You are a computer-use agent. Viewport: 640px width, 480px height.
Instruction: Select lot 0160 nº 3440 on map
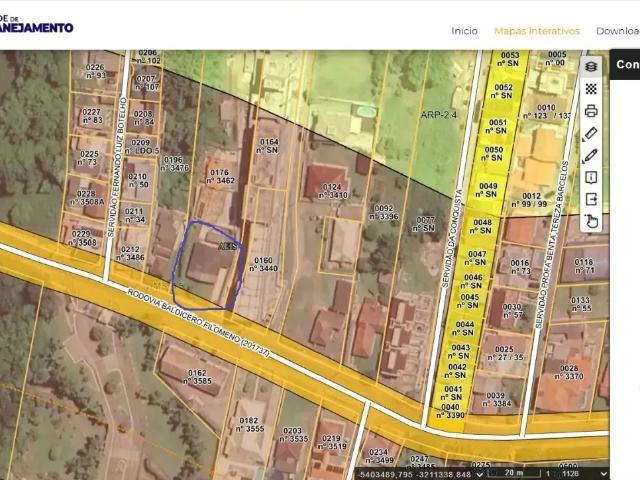coord(264,265)
